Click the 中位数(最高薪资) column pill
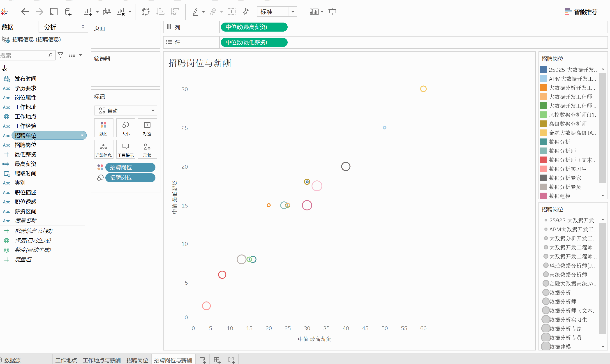Viewport: 610px width, 364px height. [x=254, y=27]
